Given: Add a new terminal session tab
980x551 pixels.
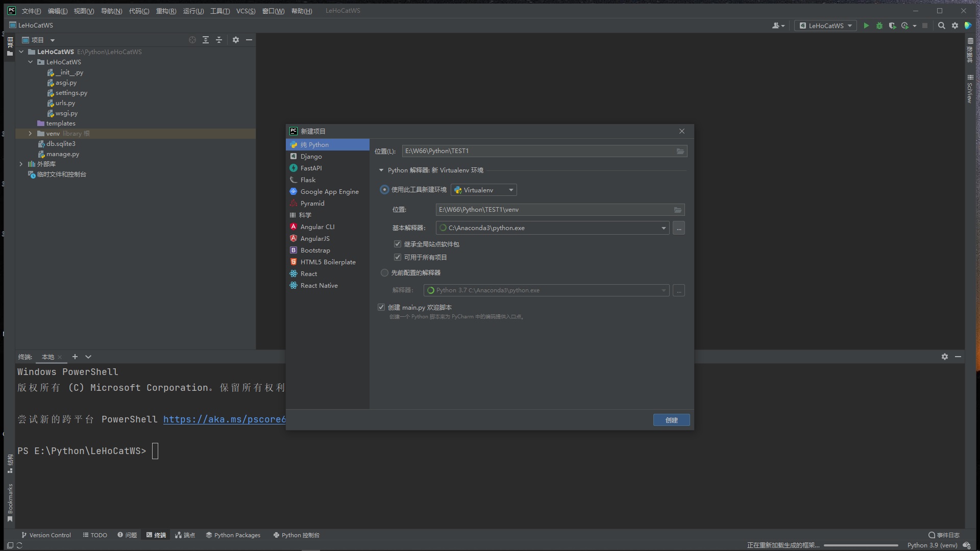Looking at the screenshot, I should pyautogui.click(x=75, y=357).
